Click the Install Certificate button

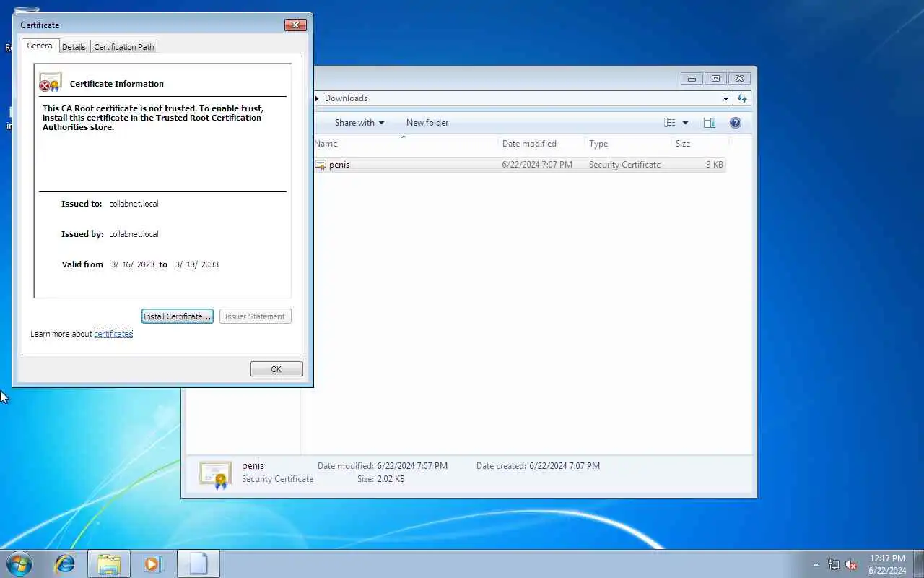[x=177, y=316]
